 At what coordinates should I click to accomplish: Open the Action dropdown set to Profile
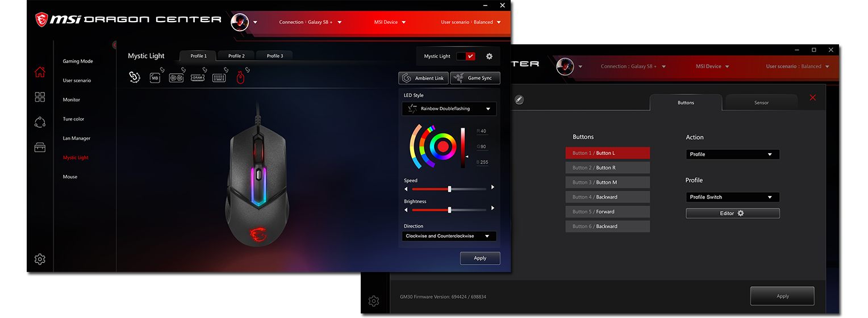[x=732, y=154]
